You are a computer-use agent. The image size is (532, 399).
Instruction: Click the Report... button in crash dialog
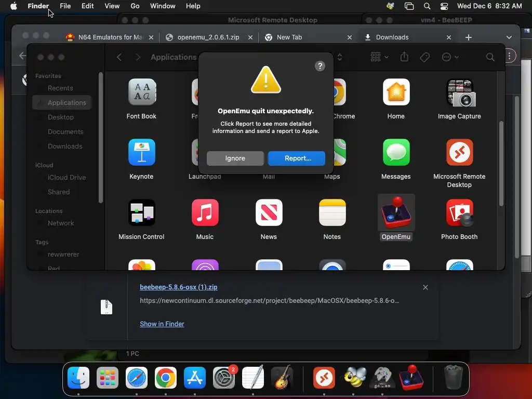297,158
